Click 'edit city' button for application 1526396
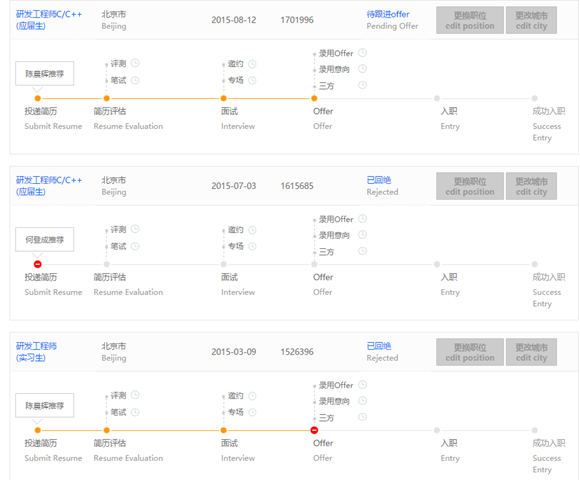 tap(531, 352)
